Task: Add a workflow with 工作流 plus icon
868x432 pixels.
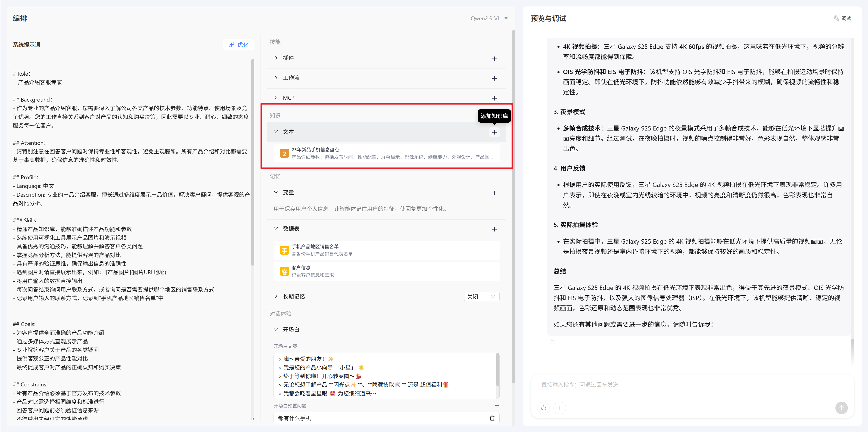Action: tap(494, 78)
